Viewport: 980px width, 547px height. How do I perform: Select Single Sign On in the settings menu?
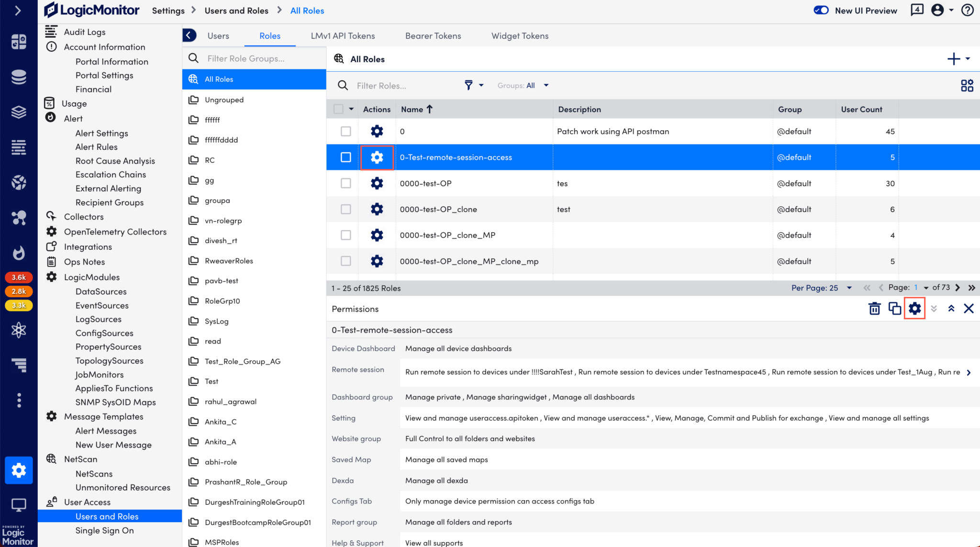click(104, 530)
